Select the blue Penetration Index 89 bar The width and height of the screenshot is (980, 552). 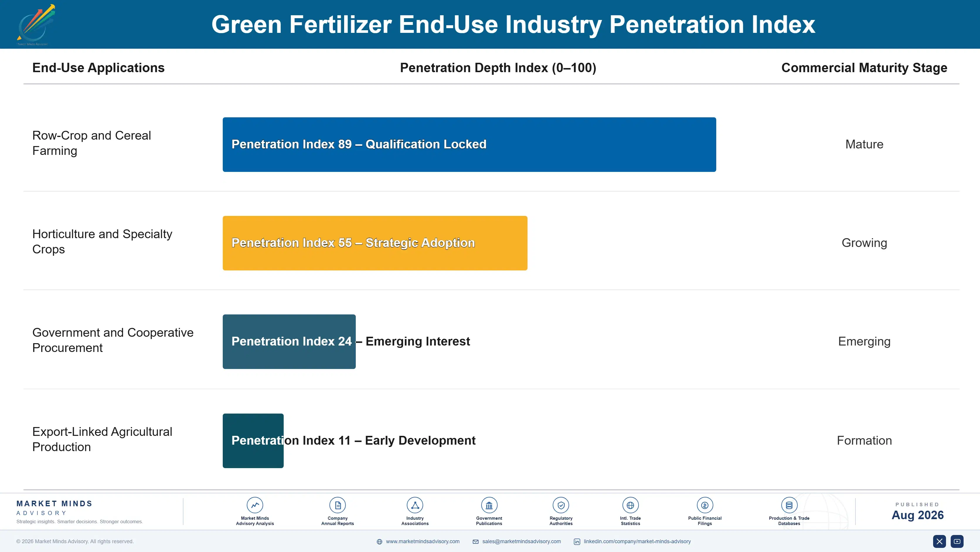pyautogui.click(x=469, y=145)
